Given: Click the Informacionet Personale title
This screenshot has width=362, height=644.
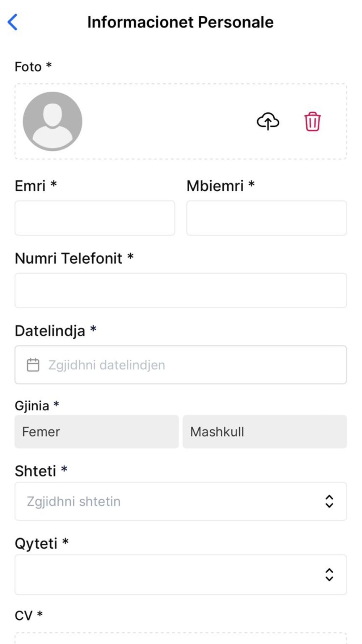Looking at the screenshot, I should [x=180, y=22].
